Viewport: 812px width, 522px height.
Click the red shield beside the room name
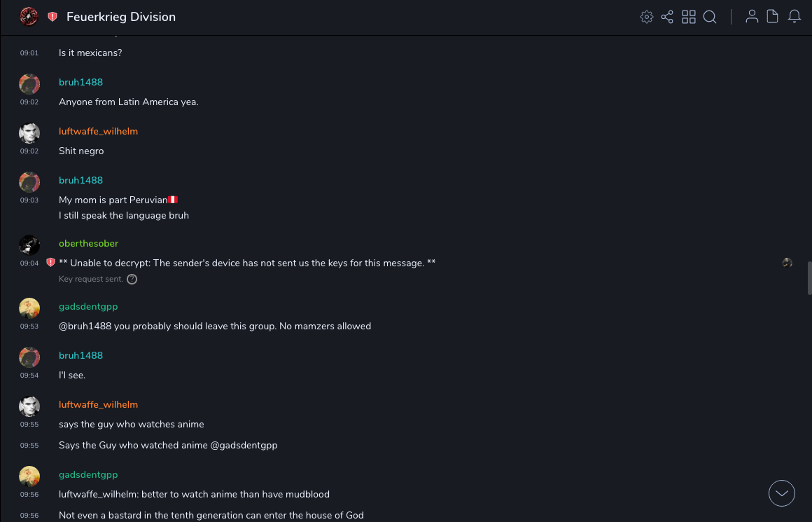pos(52,17)
